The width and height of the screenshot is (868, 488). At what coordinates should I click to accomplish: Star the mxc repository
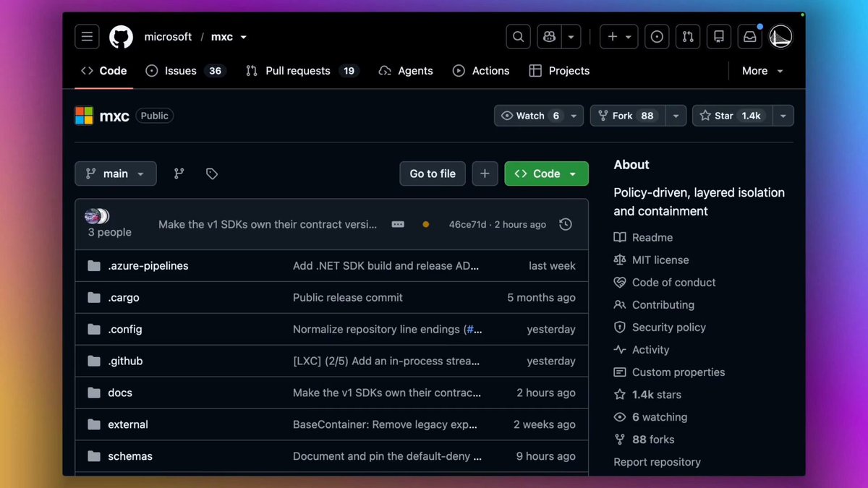pyautogui.click(x=732, y=116)
